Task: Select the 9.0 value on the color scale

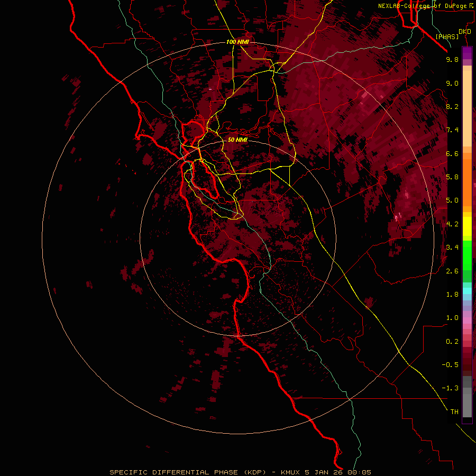Action: 452,83
